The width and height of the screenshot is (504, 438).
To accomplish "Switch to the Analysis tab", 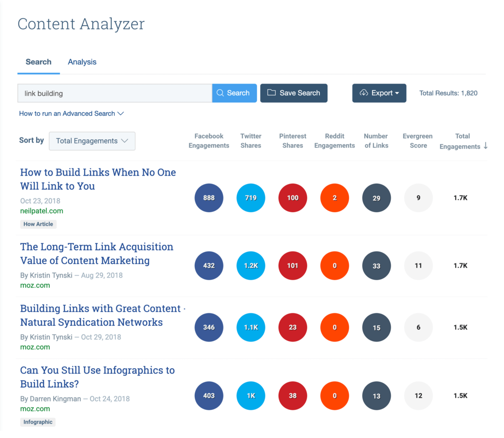I will [x=82, y=62].
